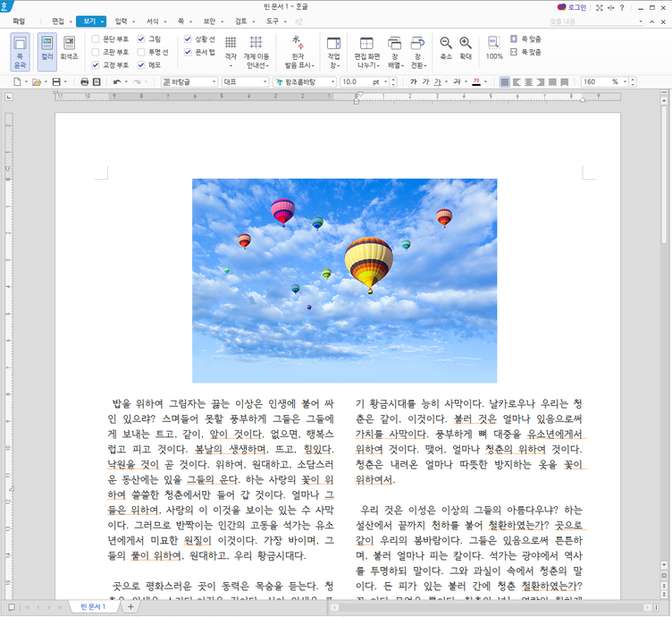
Task: Expand the save icon dropdown arrow
Action: tap(65, 81)
